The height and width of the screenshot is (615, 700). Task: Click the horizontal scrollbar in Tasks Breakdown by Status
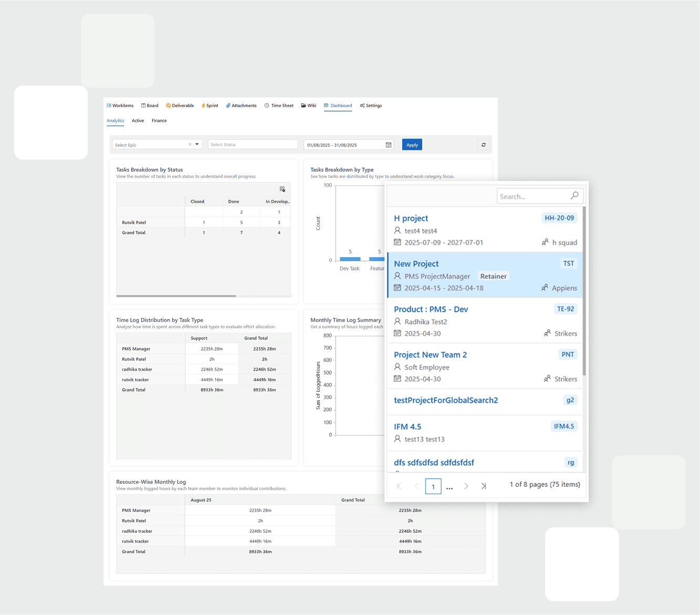176,296
